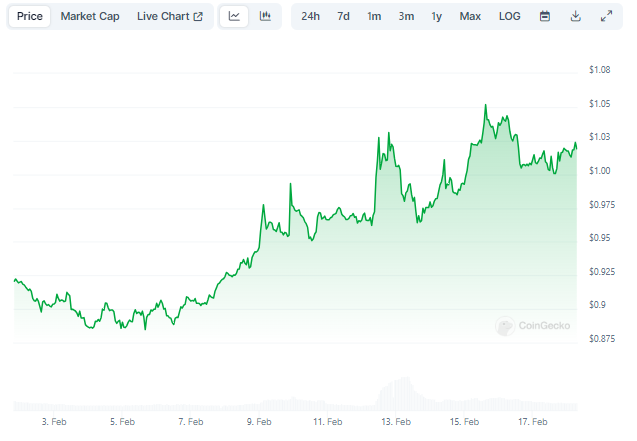Viewport: 637px width, 441px height.
Task: Click the 17. Feb date label
Action: pyautogui.click(x=533, y=422)
